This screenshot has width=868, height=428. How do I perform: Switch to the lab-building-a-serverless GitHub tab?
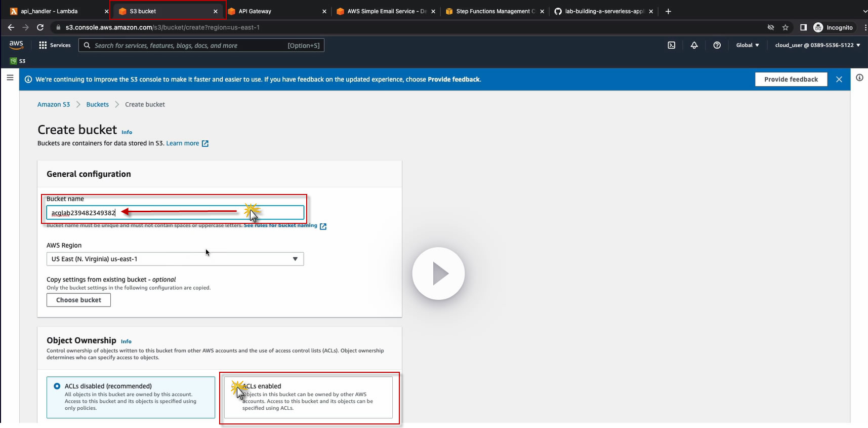point(604,11)
